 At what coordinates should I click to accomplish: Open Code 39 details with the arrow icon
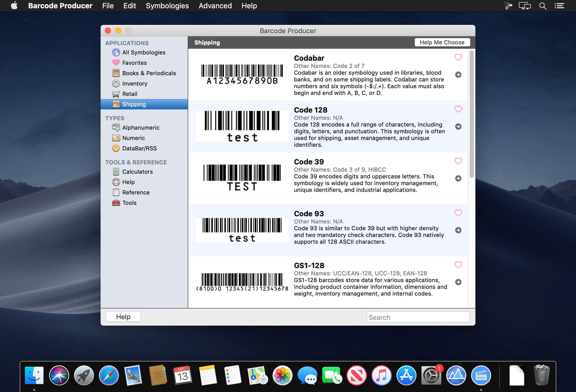click(458, 178)
